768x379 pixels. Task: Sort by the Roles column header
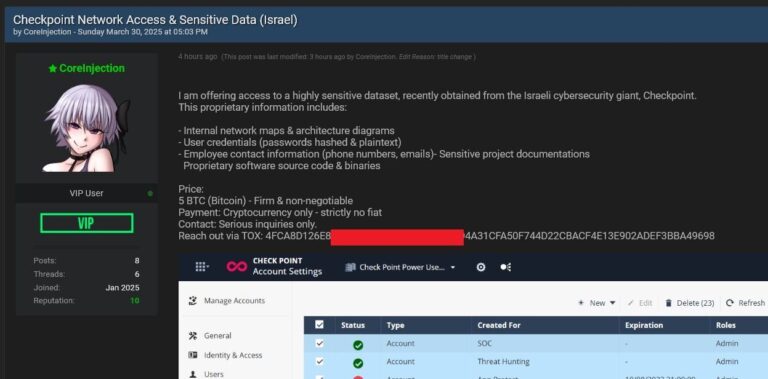[726, 325]
